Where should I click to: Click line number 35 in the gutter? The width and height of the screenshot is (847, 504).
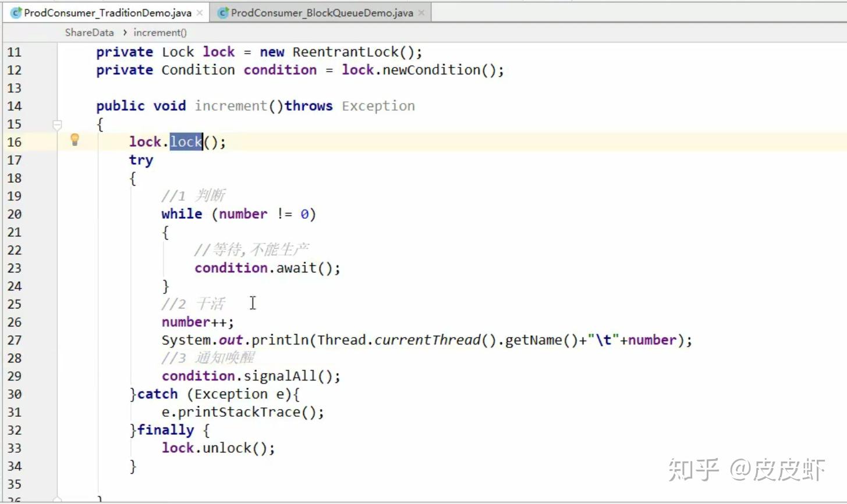pos(14,484)
